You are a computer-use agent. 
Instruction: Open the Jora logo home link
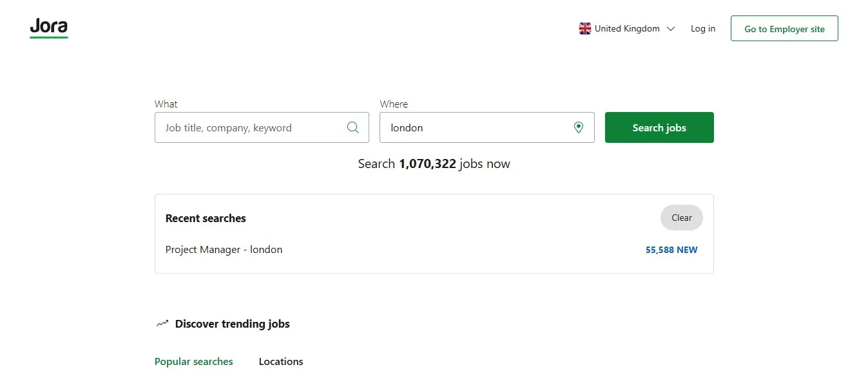(49, 28)
